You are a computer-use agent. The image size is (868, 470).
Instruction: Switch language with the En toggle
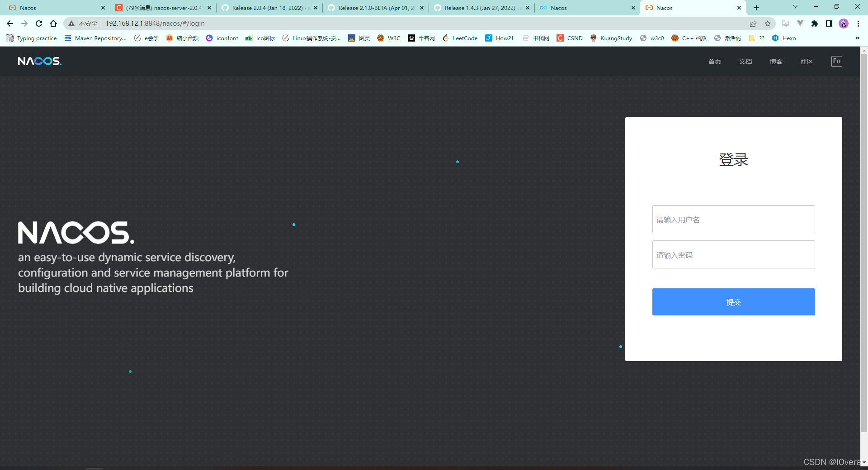836,61
